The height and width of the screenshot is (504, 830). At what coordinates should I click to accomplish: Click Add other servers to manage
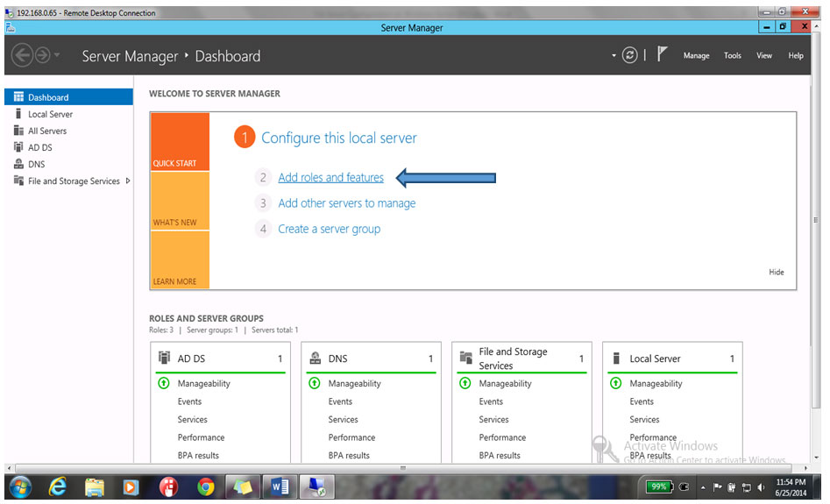347,203
